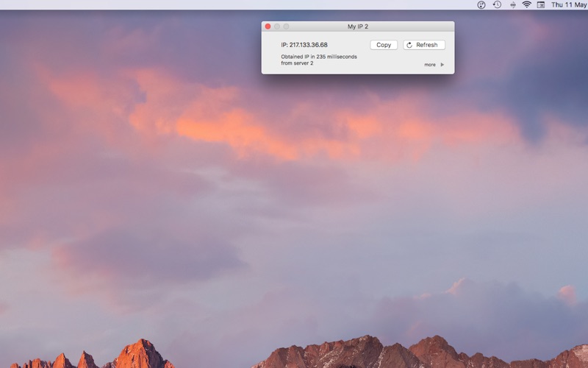
Task: Click the My IP 2 window title
Action: click(x=358, y=26)
